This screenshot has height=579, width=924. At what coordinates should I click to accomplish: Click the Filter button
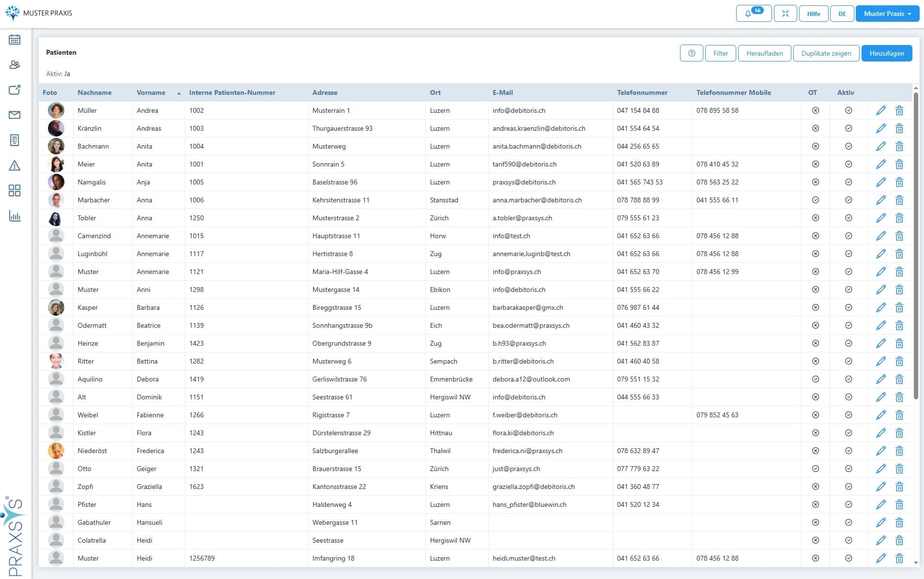coord(721,53)
